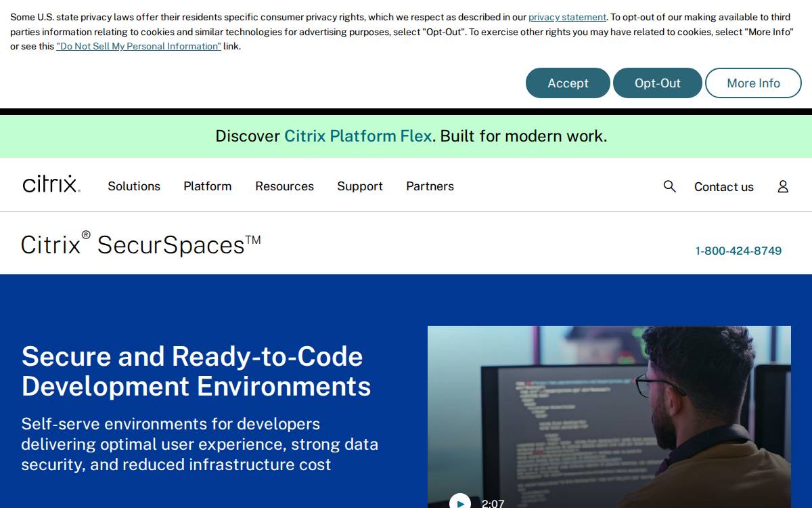812x508 pixels.
Task: Open More Info about cookies
Action: (753, 83)
